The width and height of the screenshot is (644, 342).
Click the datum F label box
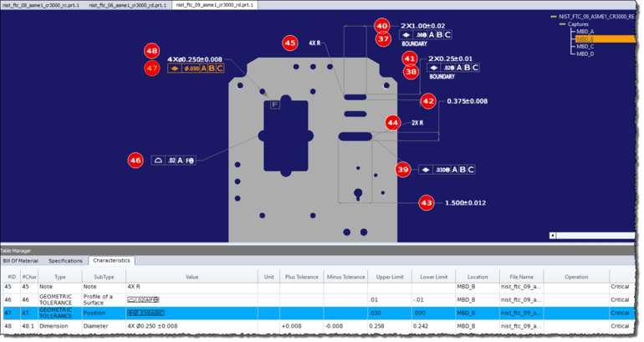pyautogui.click(x=275, y=105)
